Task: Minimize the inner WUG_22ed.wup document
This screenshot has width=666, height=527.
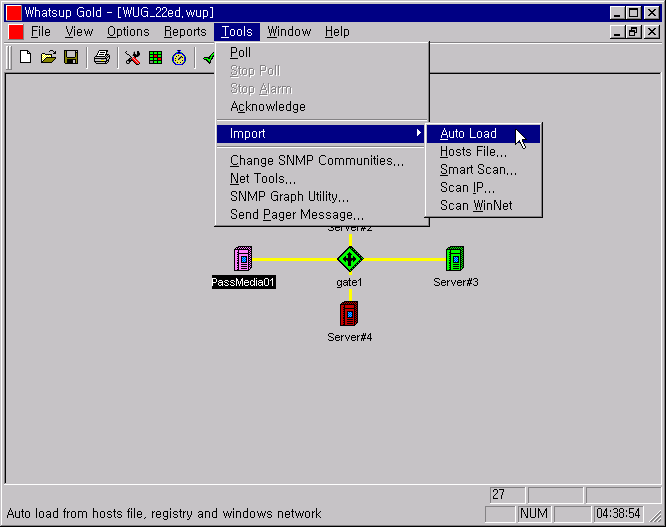Action: pos(617,32)
